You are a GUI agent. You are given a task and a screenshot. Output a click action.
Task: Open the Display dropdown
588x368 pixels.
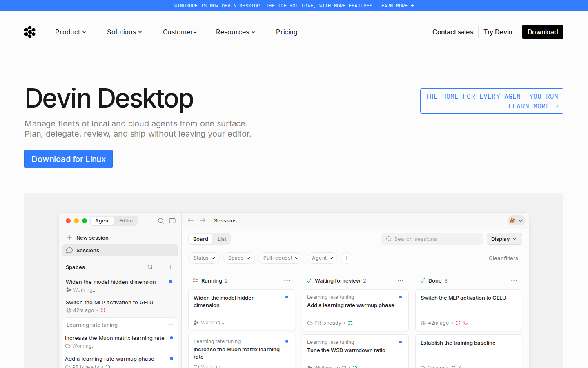tap(504, 239)
